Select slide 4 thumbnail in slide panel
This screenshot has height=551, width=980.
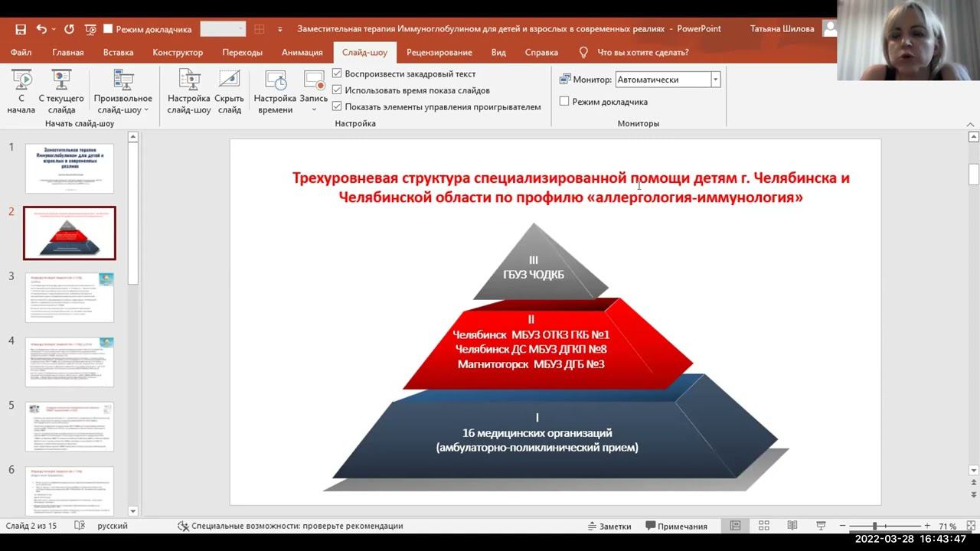coord(70,361)
